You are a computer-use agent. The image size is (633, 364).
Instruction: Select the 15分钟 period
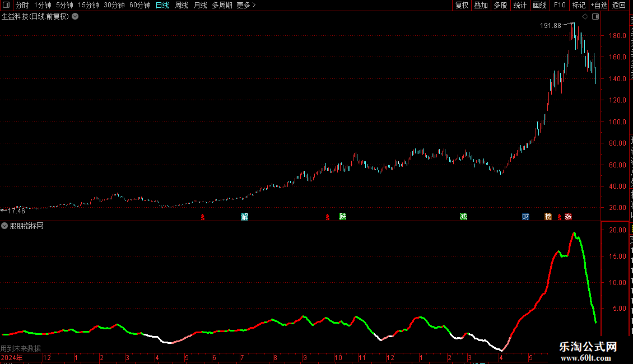[x=89, y=5]
